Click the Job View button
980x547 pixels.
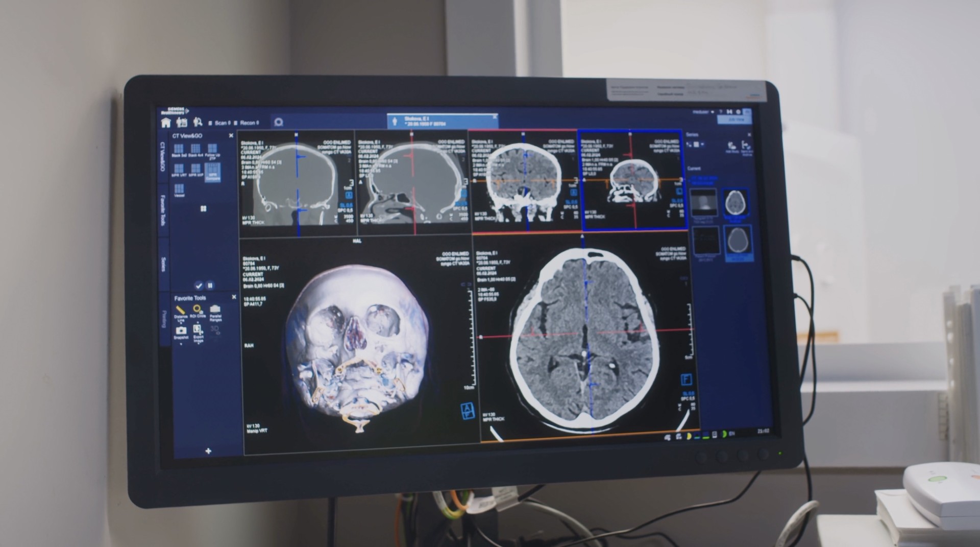[x=734, y=120]
